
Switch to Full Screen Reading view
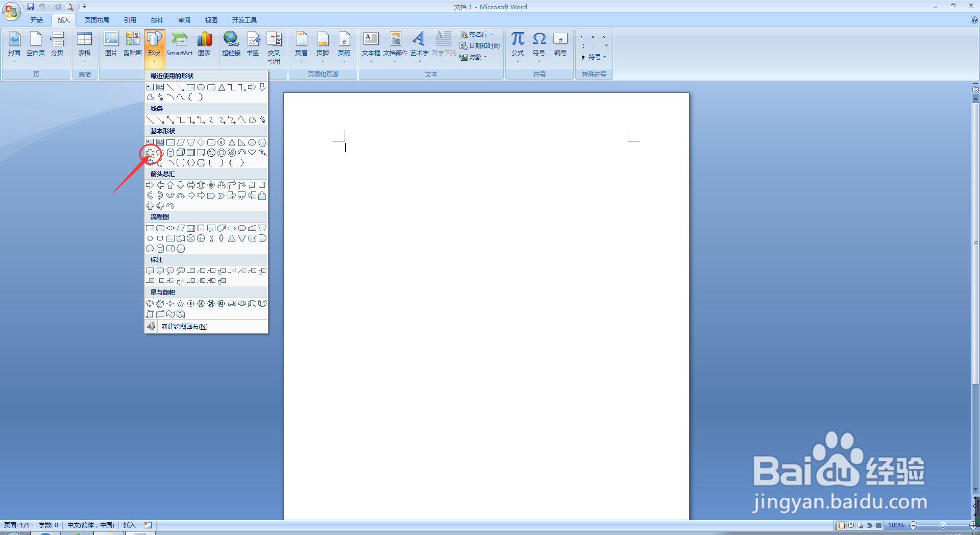851,525
